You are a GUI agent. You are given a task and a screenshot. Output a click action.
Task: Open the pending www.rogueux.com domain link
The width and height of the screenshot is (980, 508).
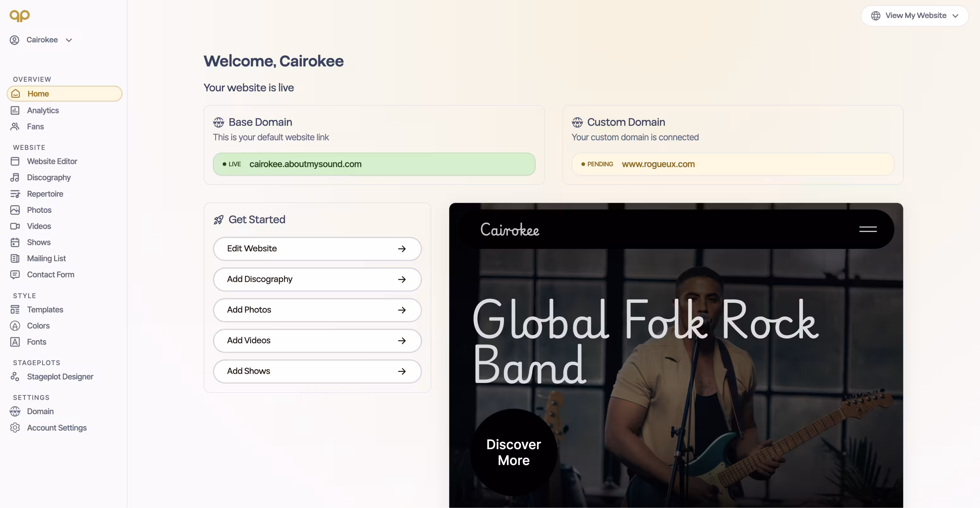tap(733, 164)
